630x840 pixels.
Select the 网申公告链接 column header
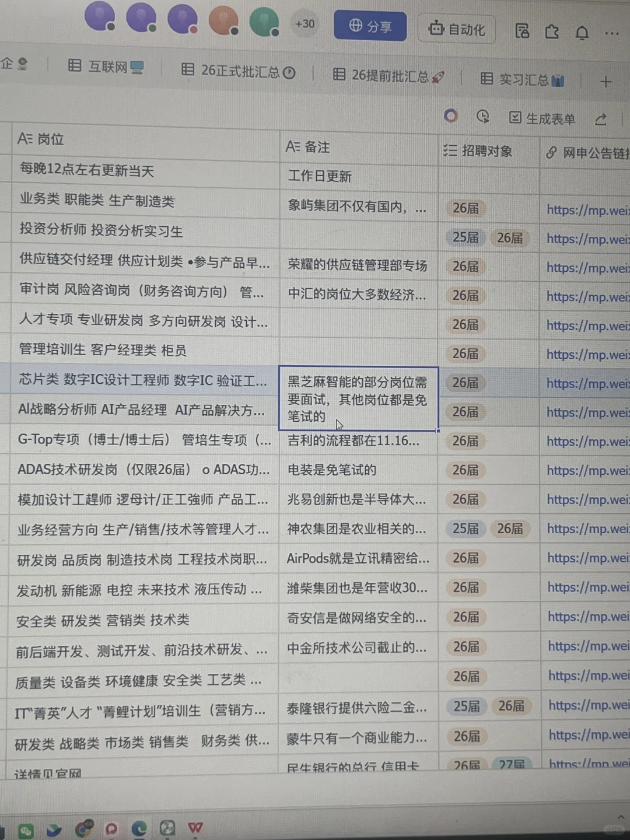click(x=585, y=153)
